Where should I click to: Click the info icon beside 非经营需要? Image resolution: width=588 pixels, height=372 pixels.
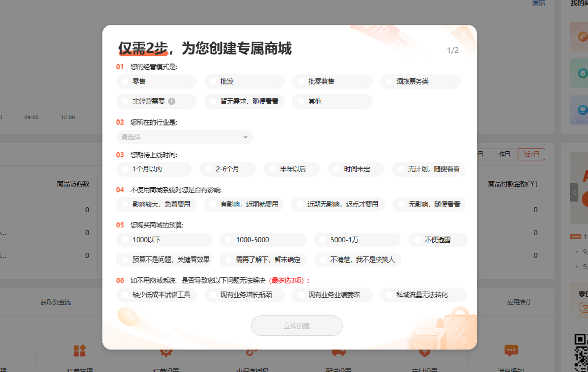(171, 101)
